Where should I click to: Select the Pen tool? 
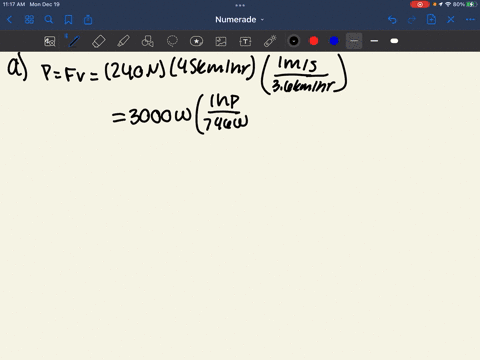74,41
